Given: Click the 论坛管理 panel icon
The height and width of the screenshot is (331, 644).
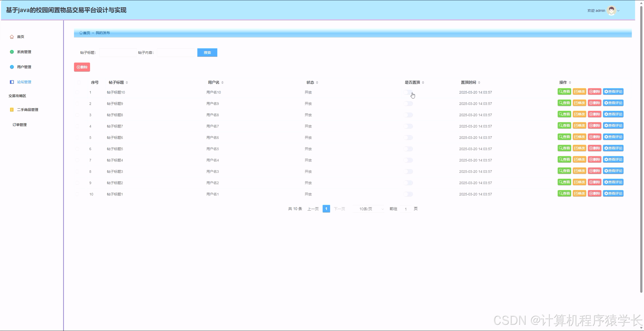Looking at the screenshot, I should click(x=12, y=82).
